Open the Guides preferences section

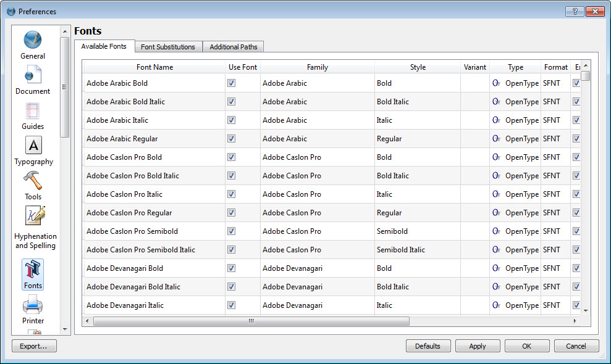(x=33, y=115)
